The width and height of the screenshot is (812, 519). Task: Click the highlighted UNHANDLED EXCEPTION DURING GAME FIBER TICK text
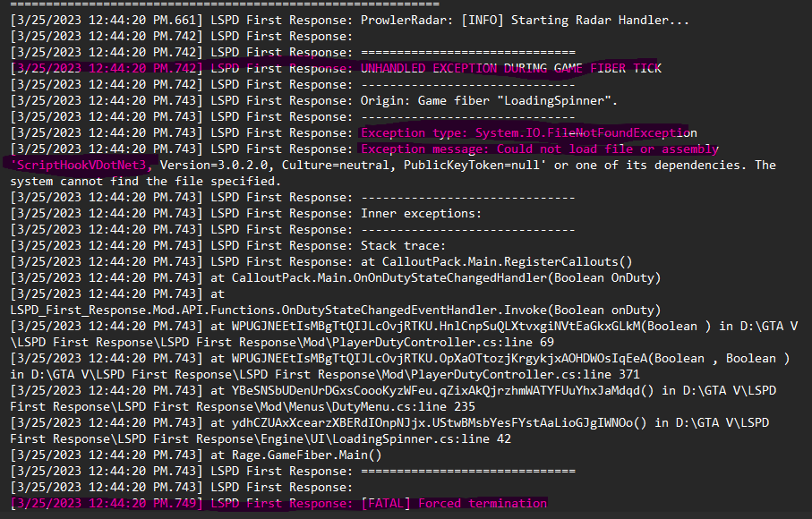(x=511, y=68)
